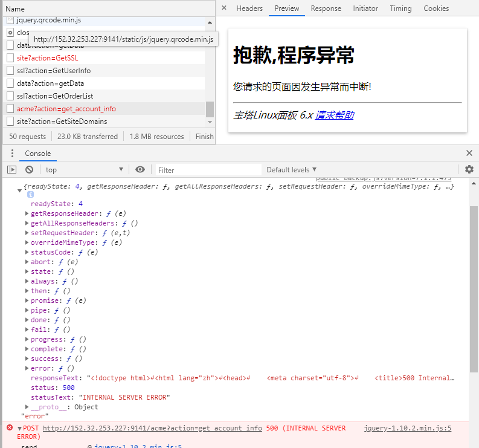This screenshot has height=448, width=479.
Task: Switch to the Headers tab
Action: pos(249,8)
